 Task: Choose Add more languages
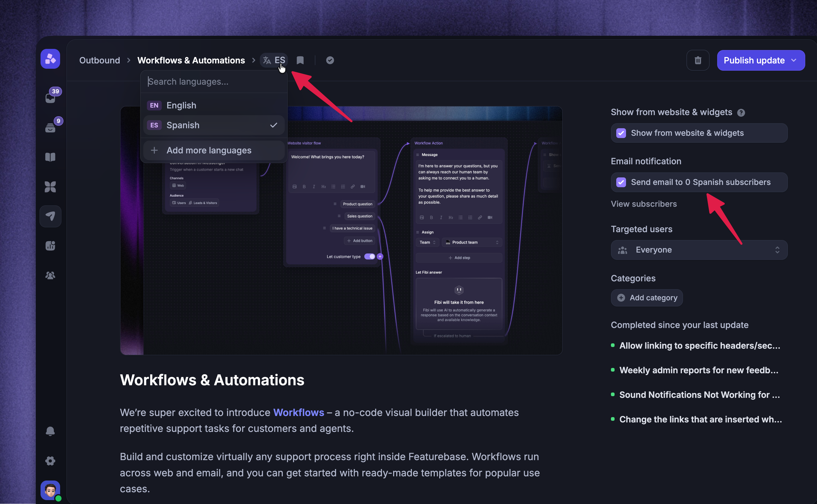click(x=214, y=150)
